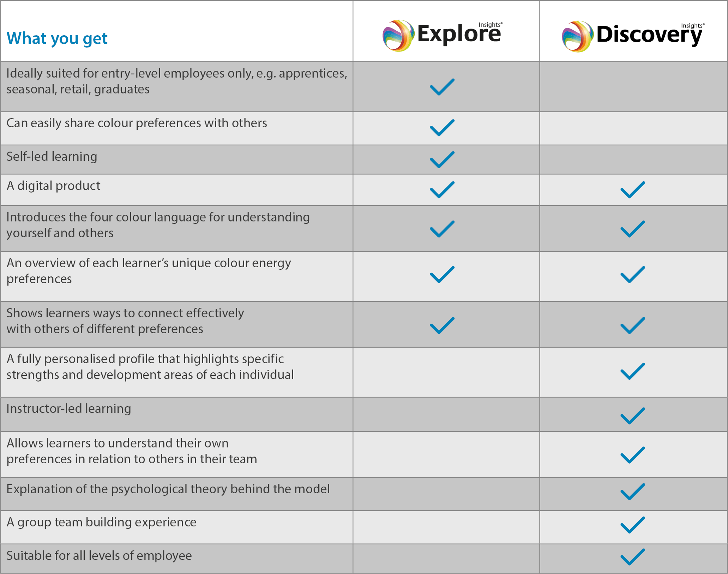Click the 'Self-led learning' row label

tap(52, 156)
